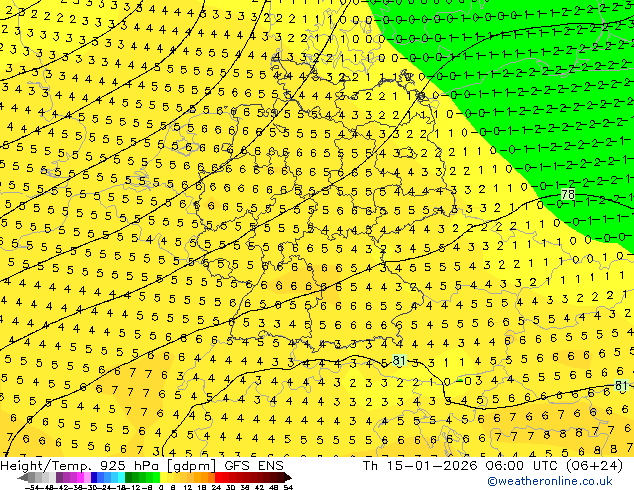
Task: Click the '78' height contour label
Action: coord(568,194)
